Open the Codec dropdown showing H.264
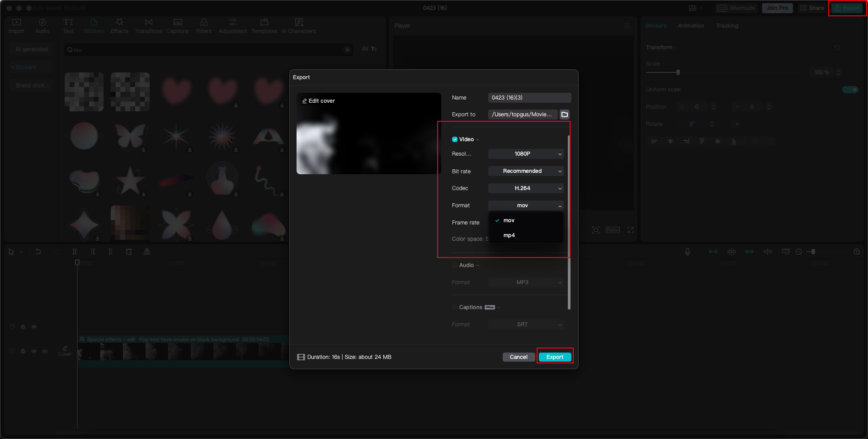The width and height of the screenshot is (868, 439). 526,188
